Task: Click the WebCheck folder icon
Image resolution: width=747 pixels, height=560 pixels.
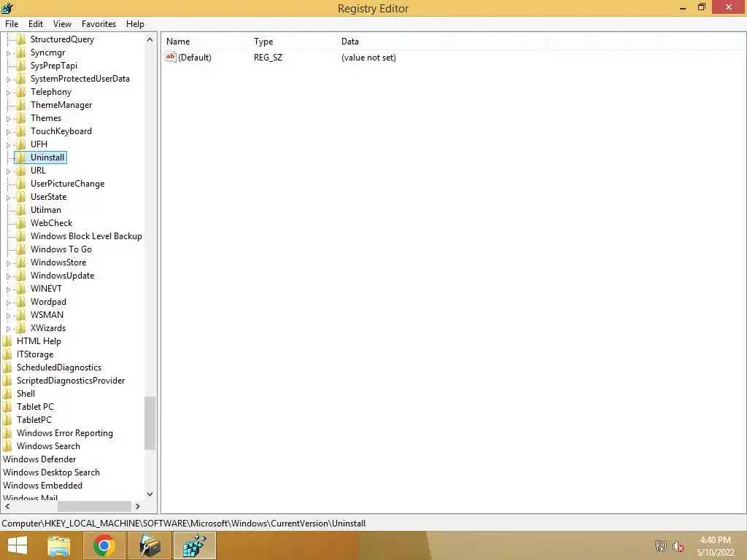Action: click(21, 223)
